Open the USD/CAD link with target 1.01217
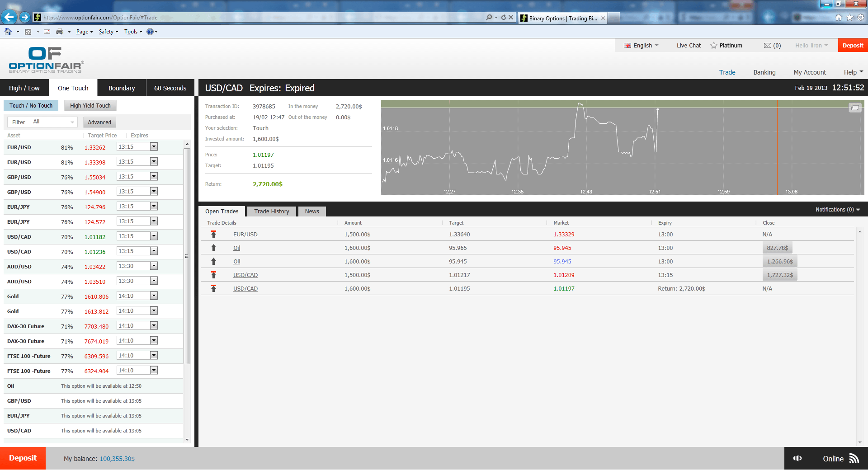 [245, 275]
